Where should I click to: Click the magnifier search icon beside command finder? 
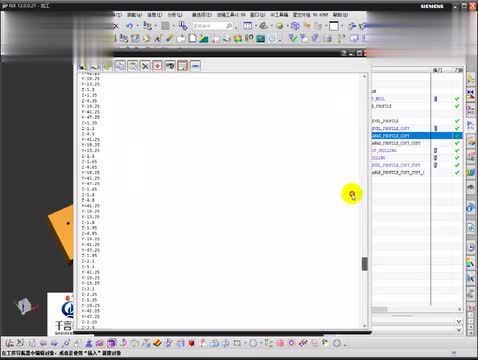229,26
